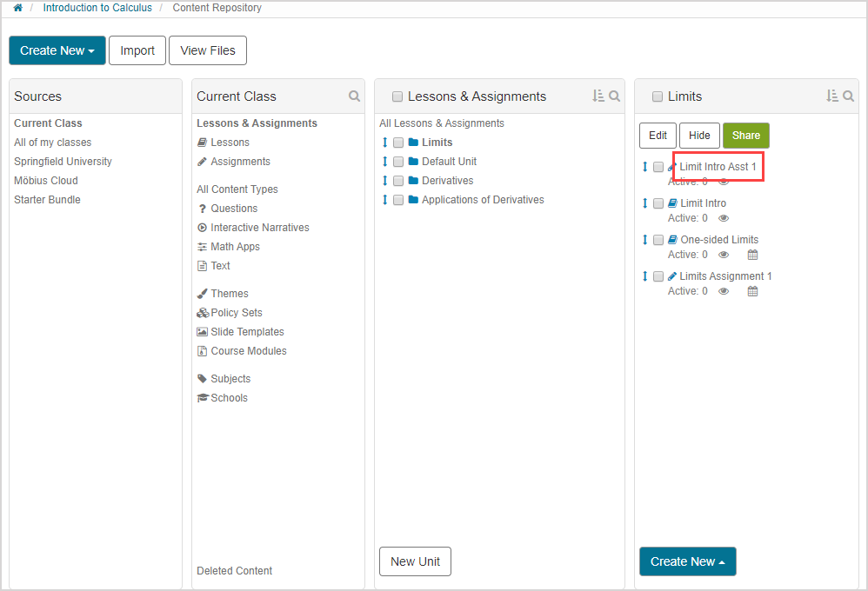Click sort icon in Lessons & Assignments header
This screenshot has width=868, height=591.
(x=598, y=96)
